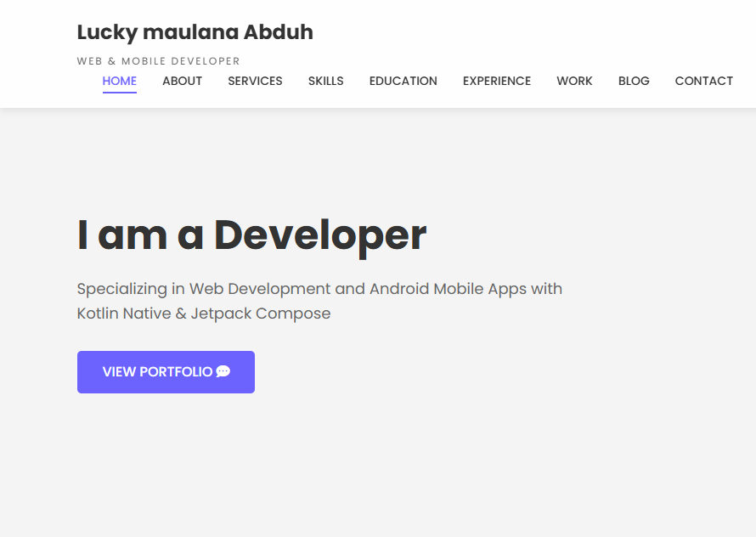
Task: Click the Web & Mobile Developer tagline
Action: point(158,61)
